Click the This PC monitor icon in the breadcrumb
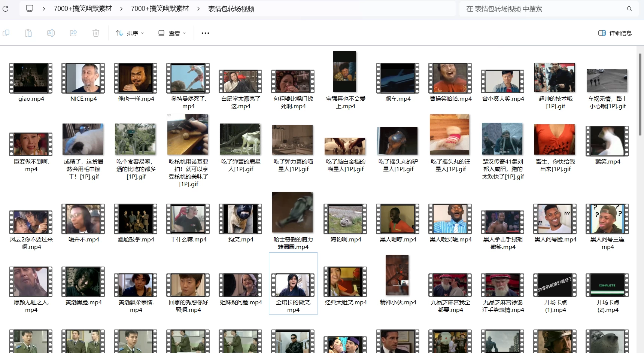This screenshot has height=353, width=644. click(30, 8)
